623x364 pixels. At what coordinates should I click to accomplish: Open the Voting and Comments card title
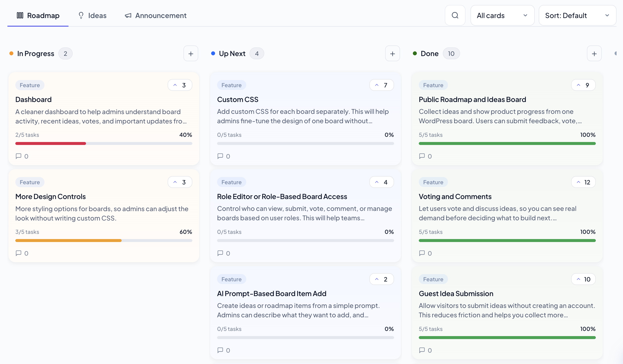point(455,197)
